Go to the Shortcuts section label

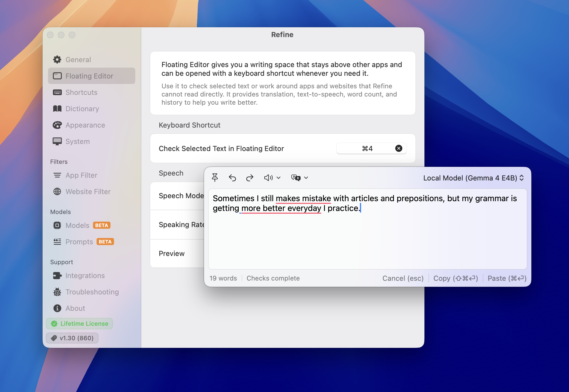pyautogui.click(x=81, y=92)
